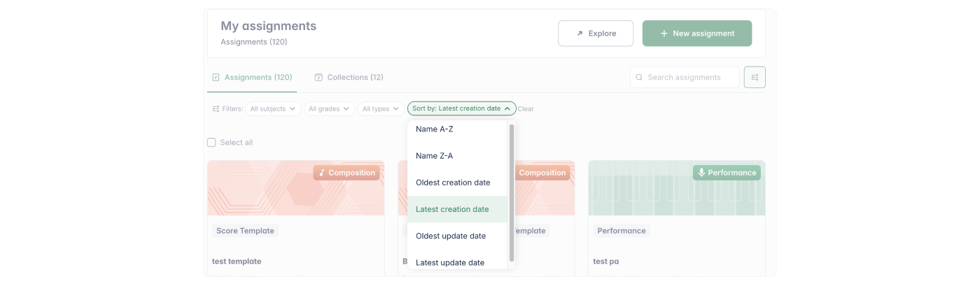The height and width of the screenshot is (284, 980).
Task: Click the All grades chevron
Action: click(346, 109)
